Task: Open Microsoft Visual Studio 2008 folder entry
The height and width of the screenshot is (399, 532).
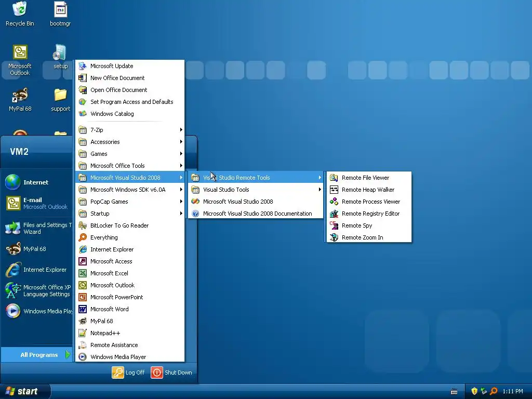Action: click(130, 178)
